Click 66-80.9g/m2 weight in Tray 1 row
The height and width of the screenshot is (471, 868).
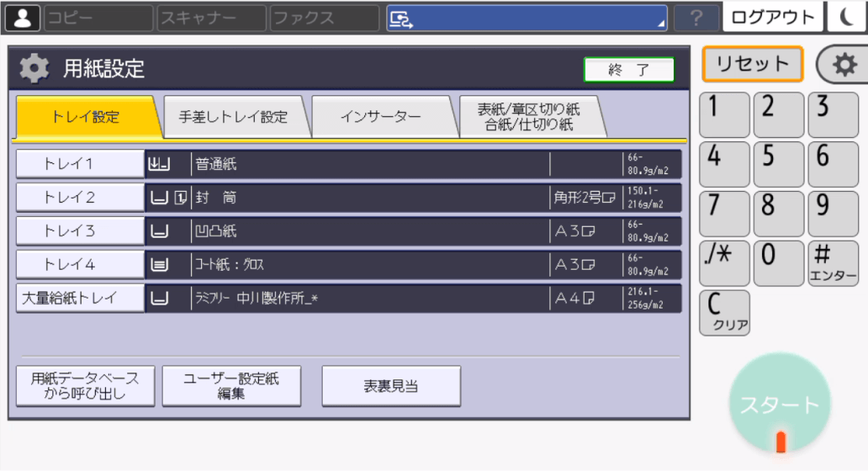coord(648,164)
